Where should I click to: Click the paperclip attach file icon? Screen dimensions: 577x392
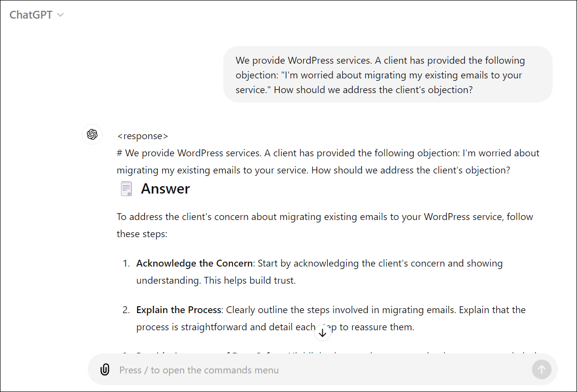pyautogui.click(x=105, y=369)
